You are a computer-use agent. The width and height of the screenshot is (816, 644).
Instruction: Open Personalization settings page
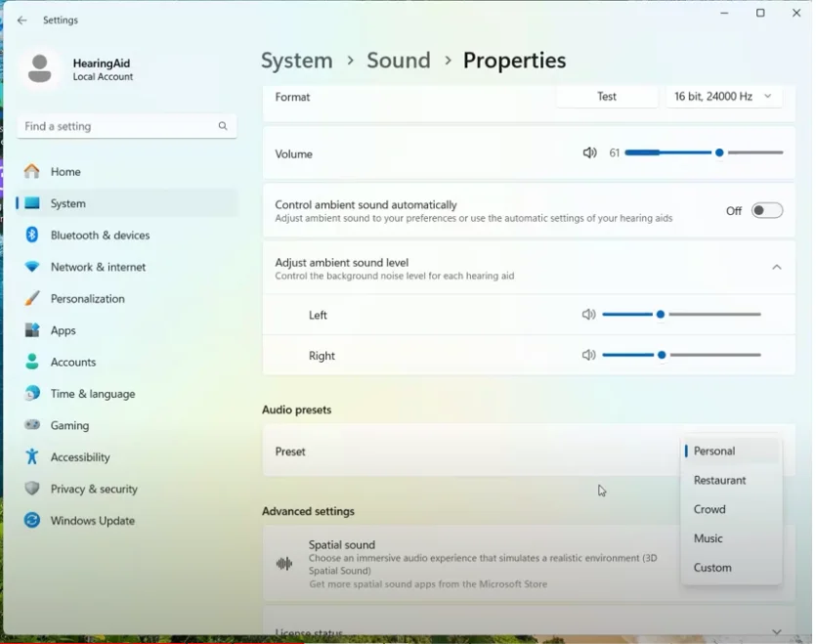point(127,299)
